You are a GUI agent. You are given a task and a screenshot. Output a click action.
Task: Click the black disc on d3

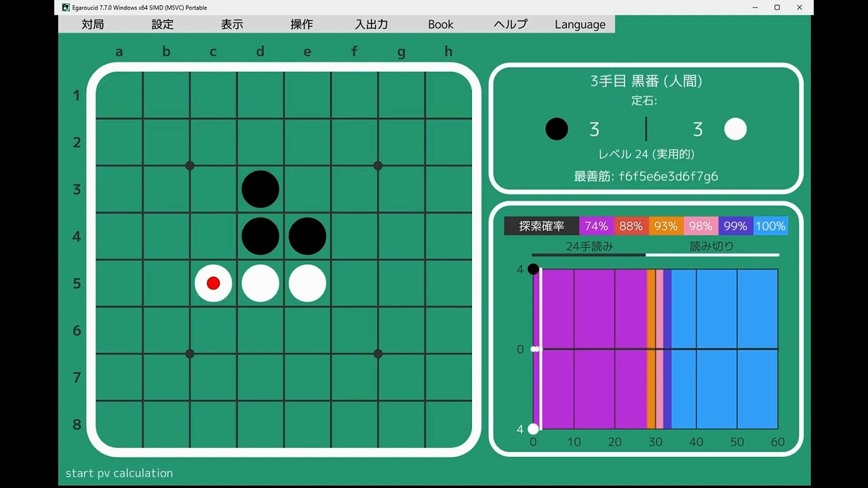point(260,189)
